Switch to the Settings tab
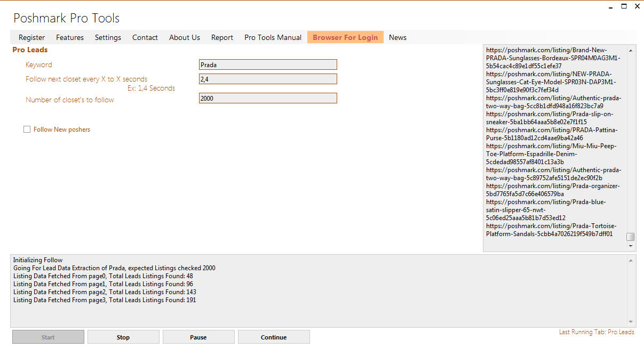644x348 pixels. click(108, 37)
